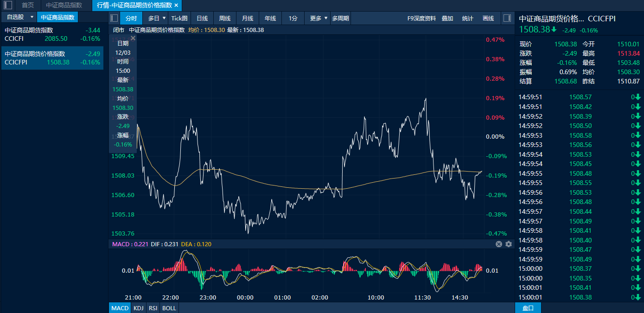Click the 画线 drawing tool button
The width and height of the screenshot is (644, 313).
[x=488, y=19]
